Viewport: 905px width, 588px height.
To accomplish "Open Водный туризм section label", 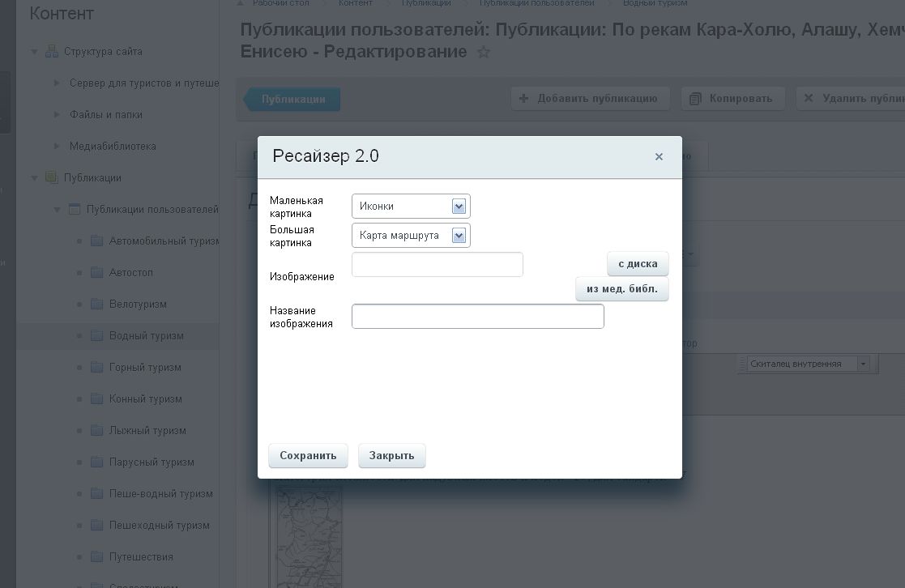I will point(146,336).
